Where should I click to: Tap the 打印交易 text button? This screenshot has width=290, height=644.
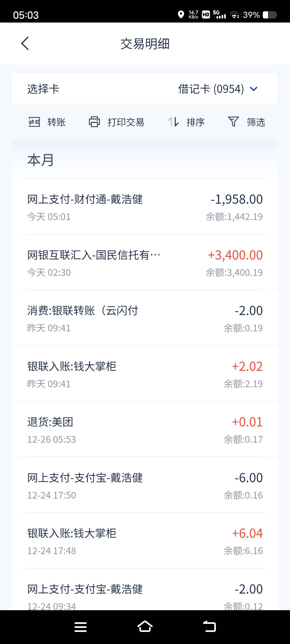point(126,122)
